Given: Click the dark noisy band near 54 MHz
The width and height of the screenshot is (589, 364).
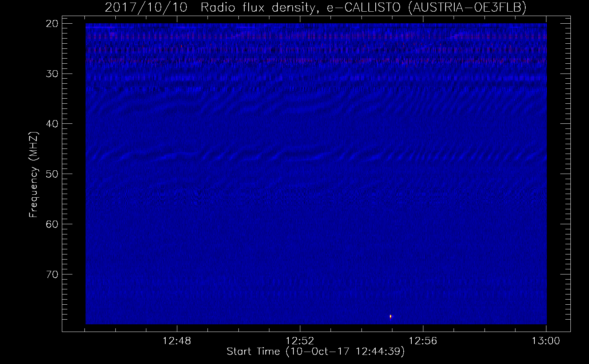Looking at the screenshot, I should coord(316,196).
